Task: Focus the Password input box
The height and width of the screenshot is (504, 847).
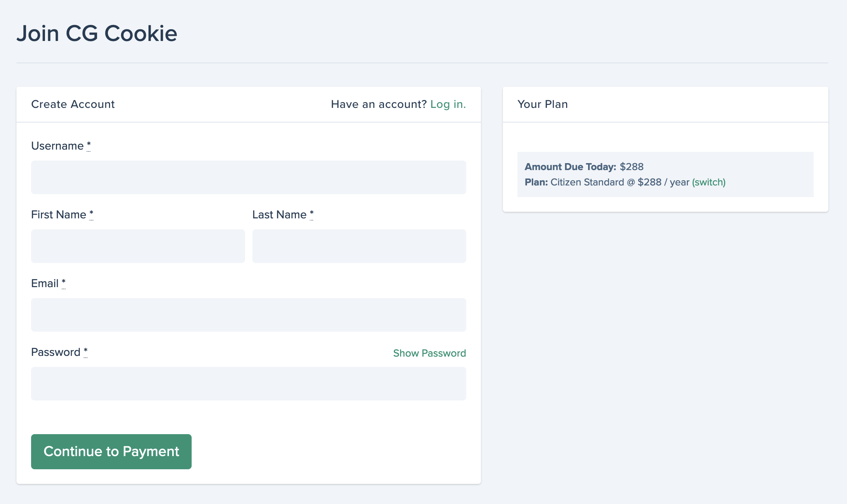Action: click(x=248, y=384)
